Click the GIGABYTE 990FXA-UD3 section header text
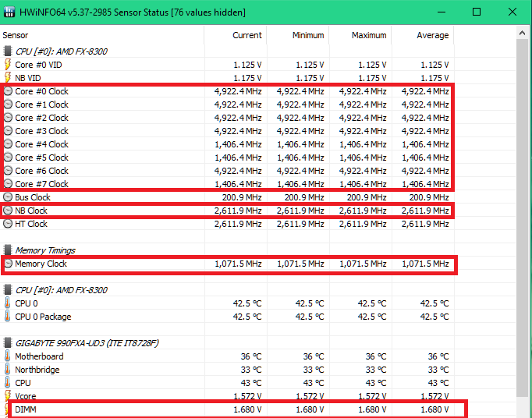The width and height of the screenshot is (532, 418). pos(87,343)
